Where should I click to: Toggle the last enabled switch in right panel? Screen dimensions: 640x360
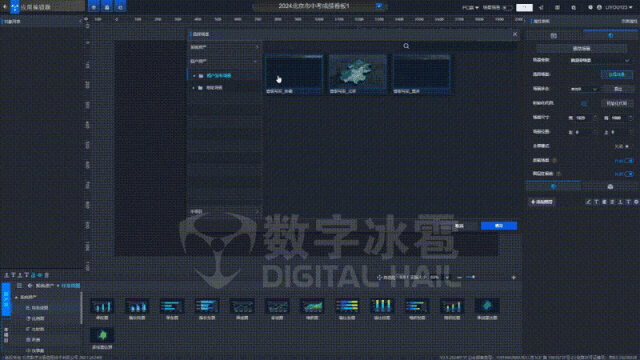(628, 174)
